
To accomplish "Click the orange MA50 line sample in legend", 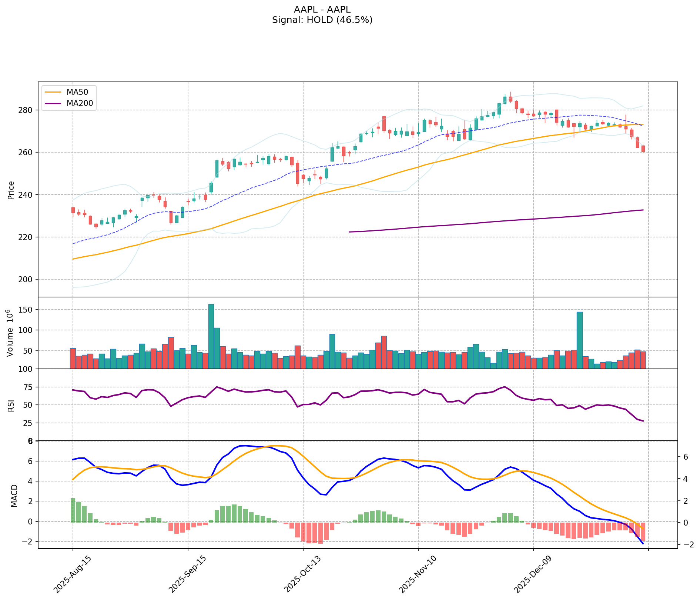I will click(x=52, y=91).
